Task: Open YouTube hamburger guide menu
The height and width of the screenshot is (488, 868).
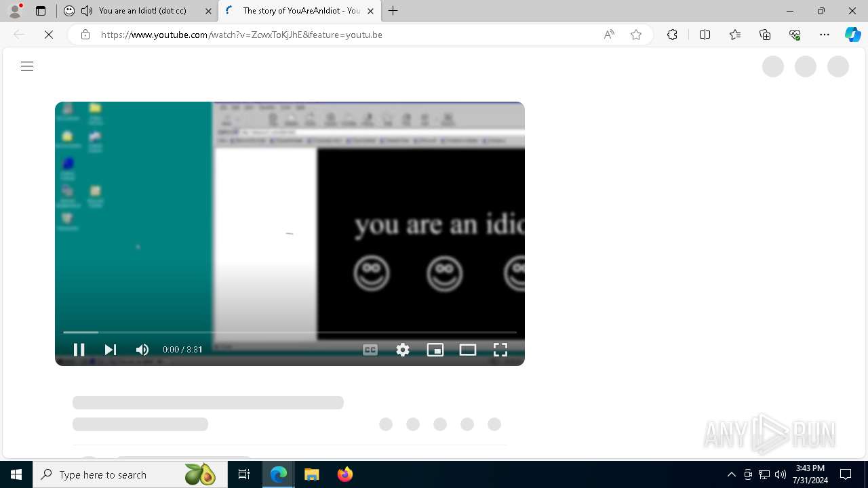Action: pos(27,66)
